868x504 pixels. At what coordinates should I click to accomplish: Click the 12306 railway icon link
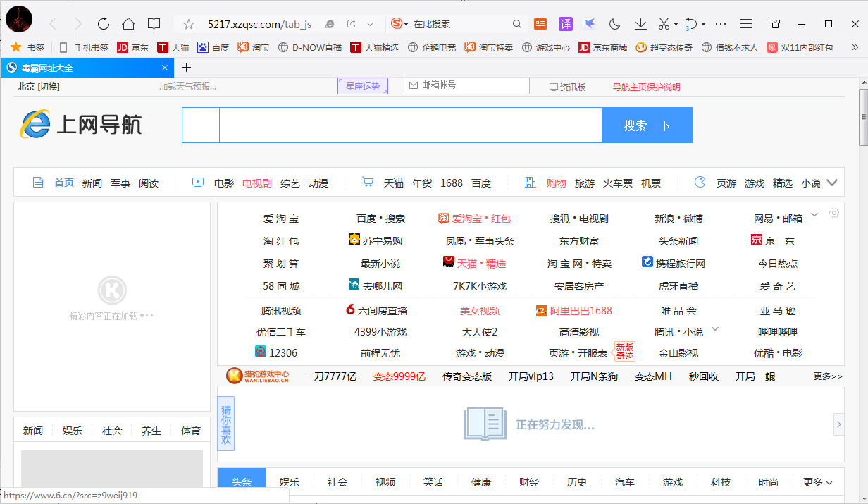[261, 352]
